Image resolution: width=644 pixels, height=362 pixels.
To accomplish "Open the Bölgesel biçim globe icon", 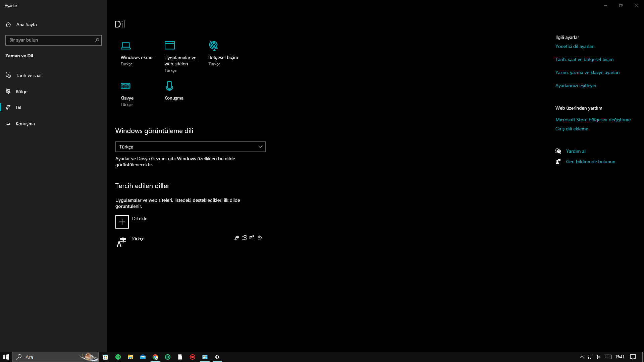I will [214, 45].
